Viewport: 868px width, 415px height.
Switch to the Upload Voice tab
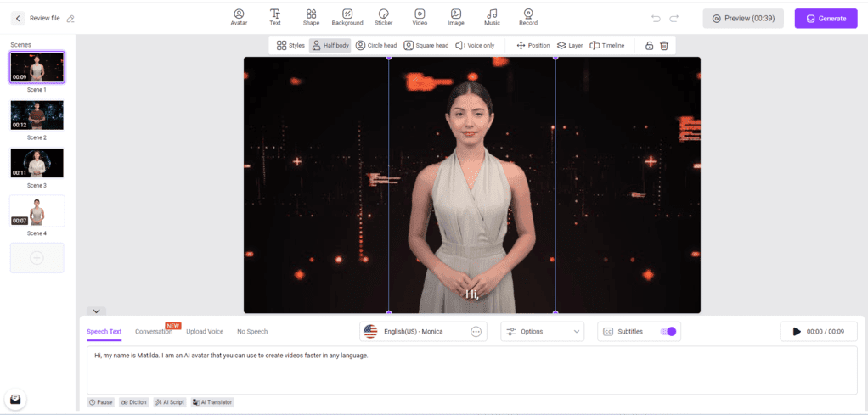[x=205, y=332]
